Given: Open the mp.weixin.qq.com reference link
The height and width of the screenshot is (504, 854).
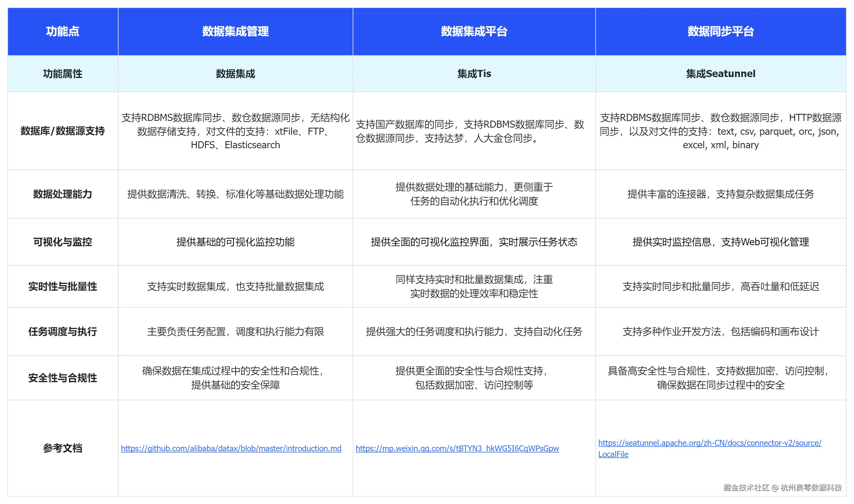Looking at the screenshot, I should (x=457, y=448).
